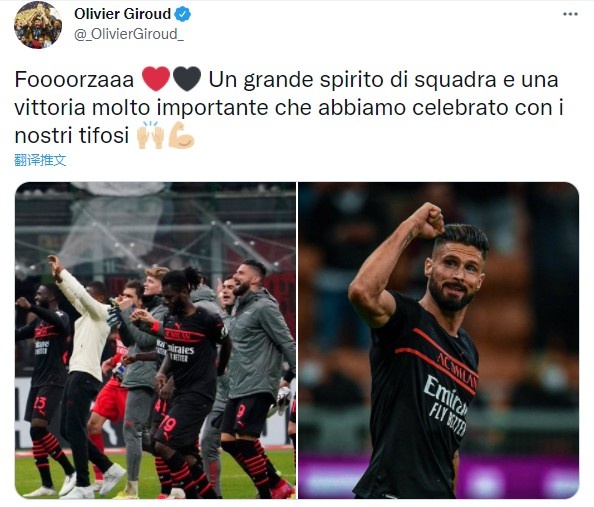Viewport: 594px width, 507px height.
Task: Click the 翻译推文 translate tweet link
Action: [40, 160]
